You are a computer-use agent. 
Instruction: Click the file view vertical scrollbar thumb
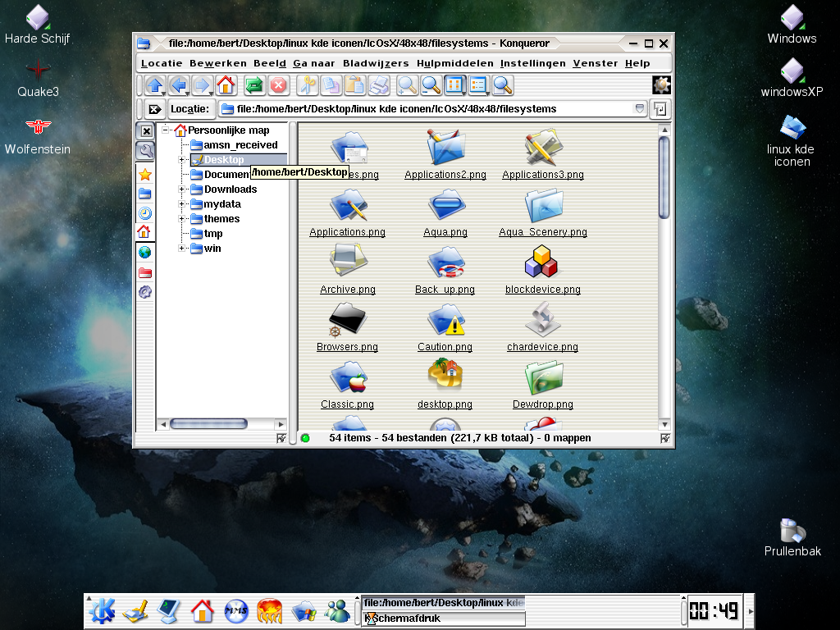pyautogui.click(x=664, y=178)
